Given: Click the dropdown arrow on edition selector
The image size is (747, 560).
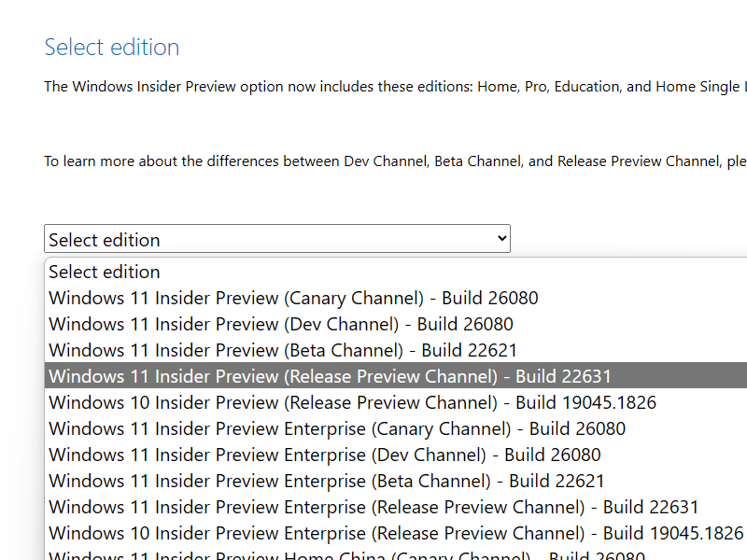Looking at the screenshot, I should click(x=501, y=239).
